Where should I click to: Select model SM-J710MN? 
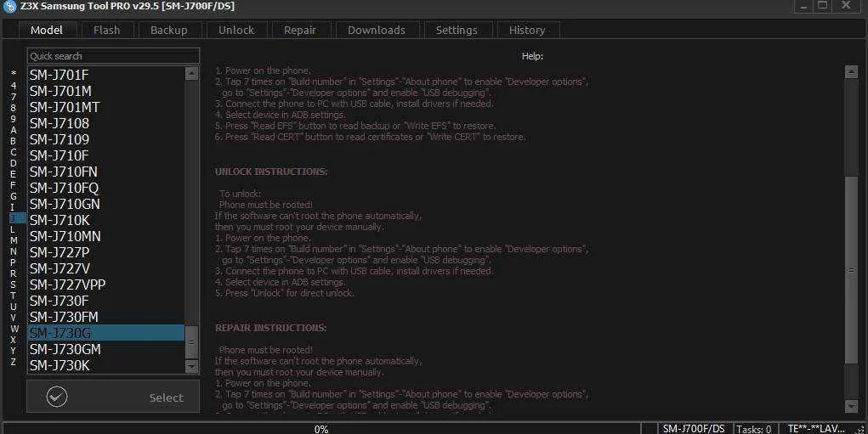(x=105, y=236)
